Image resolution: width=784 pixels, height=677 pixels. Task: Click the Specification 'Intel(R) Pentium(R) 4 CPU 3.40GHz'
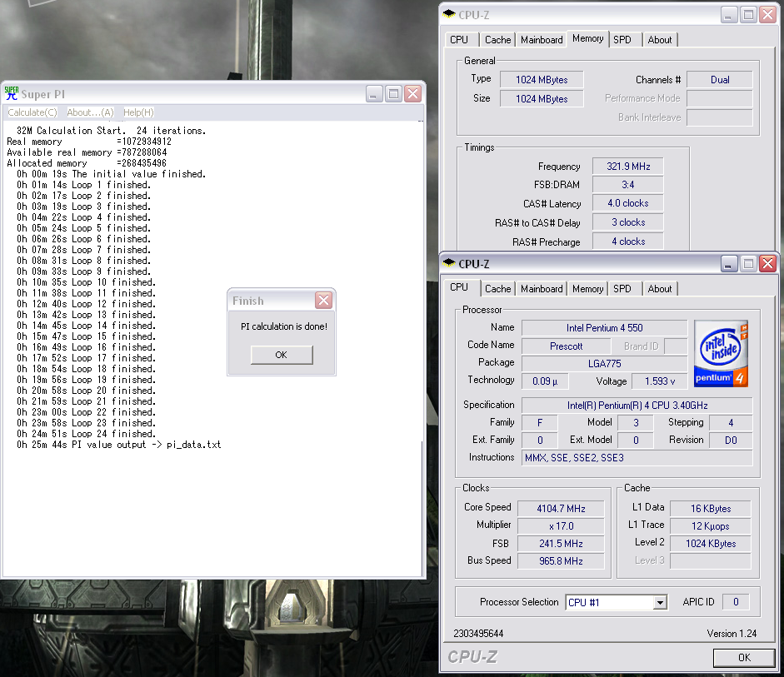tap(637, 406)
